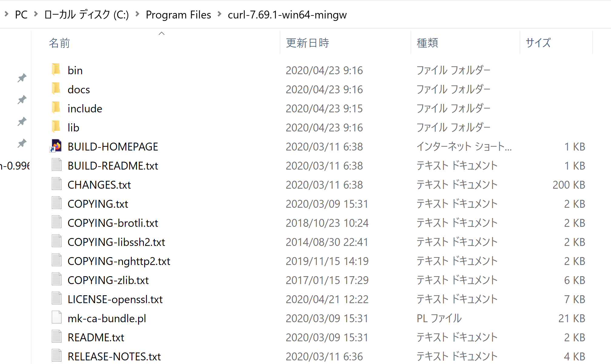Select the lib folder name
Screen dimensions: 611x364
73,127
